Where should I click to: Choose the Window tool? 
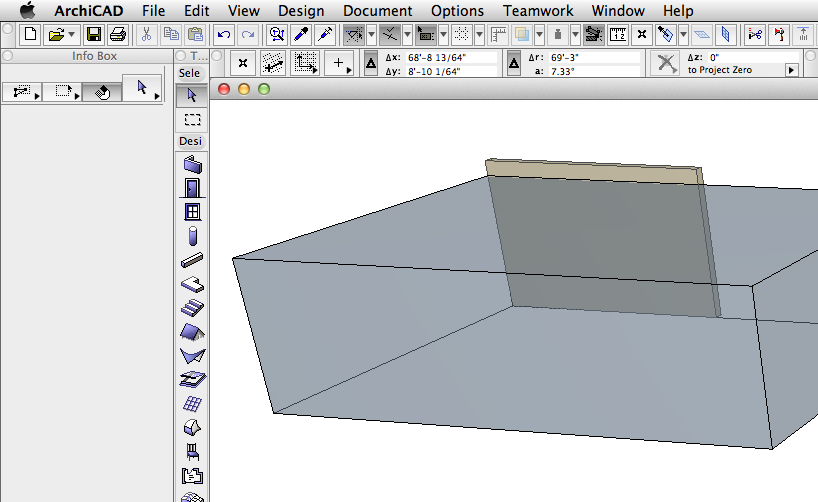coord(192,212)
